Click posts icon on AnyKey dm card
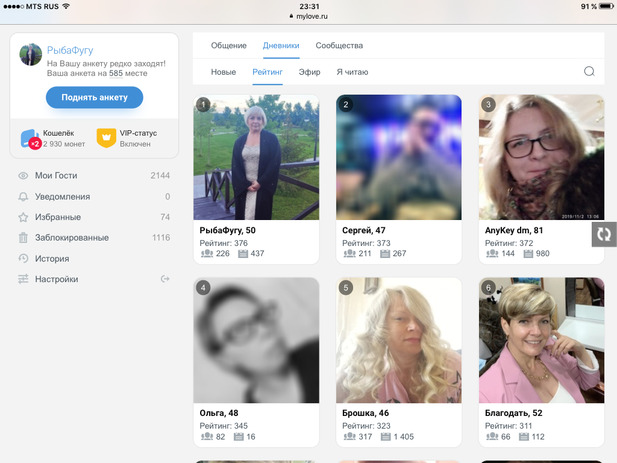Image resolution: width=617 pixels, height=463 pixels. pyautogui.click(x=528, y=254)
